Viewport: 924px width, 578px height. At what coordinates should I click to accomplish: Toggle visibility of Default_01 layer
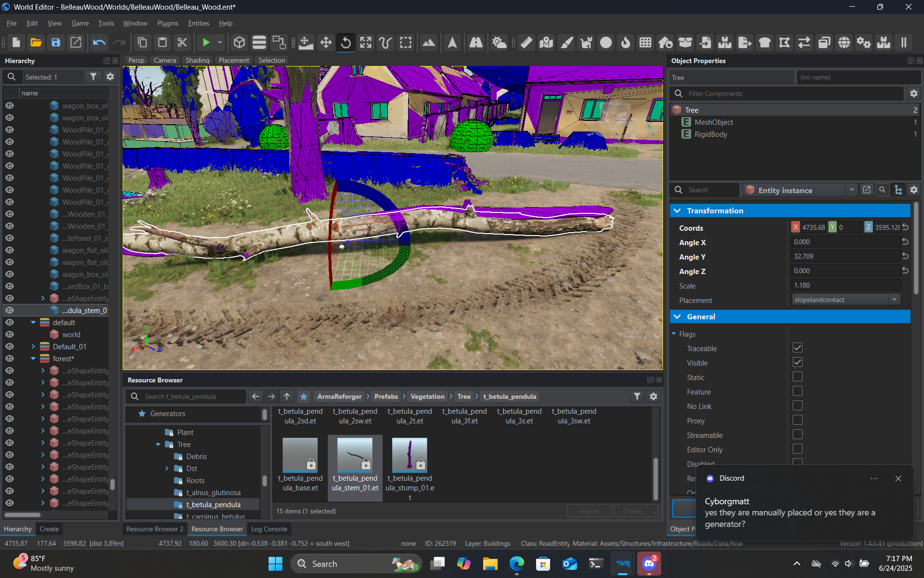click(x=9, y=346)
